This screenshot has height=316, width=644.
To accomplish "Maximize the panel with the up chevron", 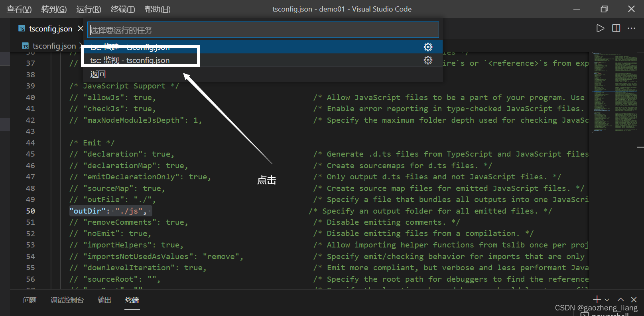I will (x=621, y=299).
